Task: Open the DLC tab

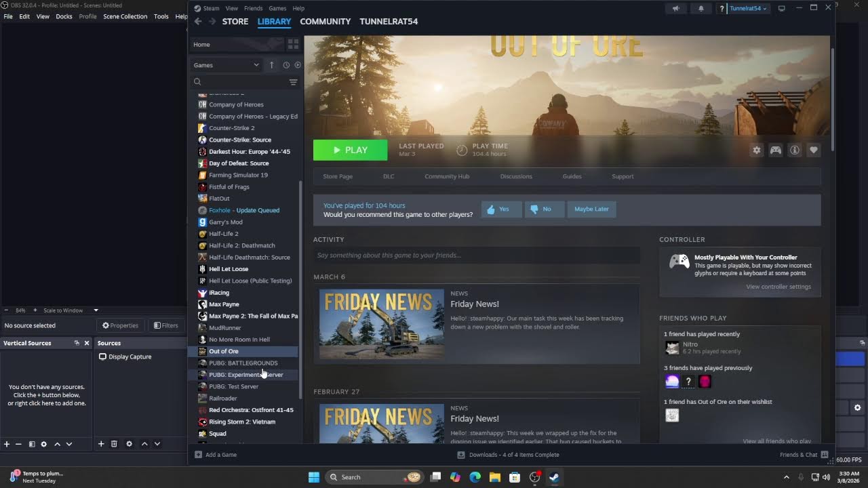Action: click(389, 176)
